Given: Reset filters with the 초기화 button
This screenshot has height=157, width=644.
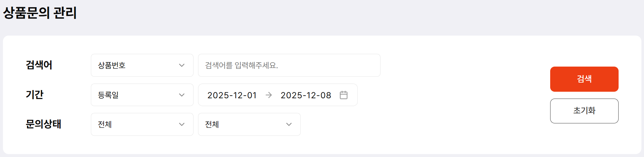Looking at the screenshot, I should 584,111.
